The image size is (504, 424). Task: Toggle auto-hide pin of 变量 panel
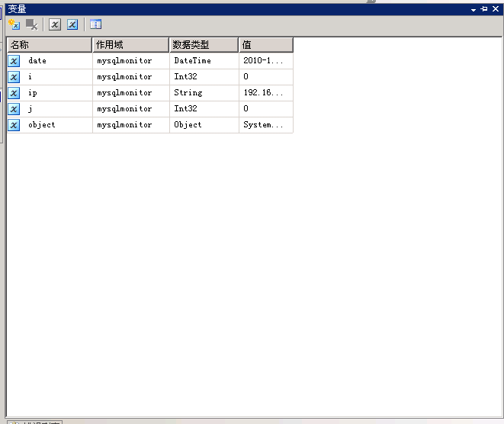pos(484,9)
